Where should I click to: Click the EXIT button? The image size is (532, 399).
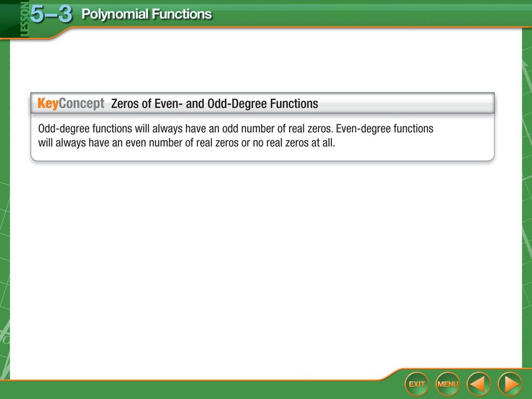pos(417,384)
